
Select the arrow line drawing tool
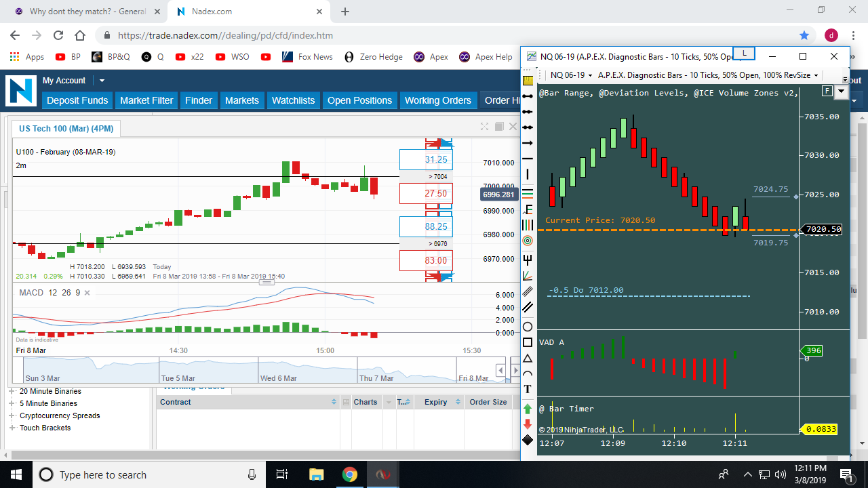[528, 143]
